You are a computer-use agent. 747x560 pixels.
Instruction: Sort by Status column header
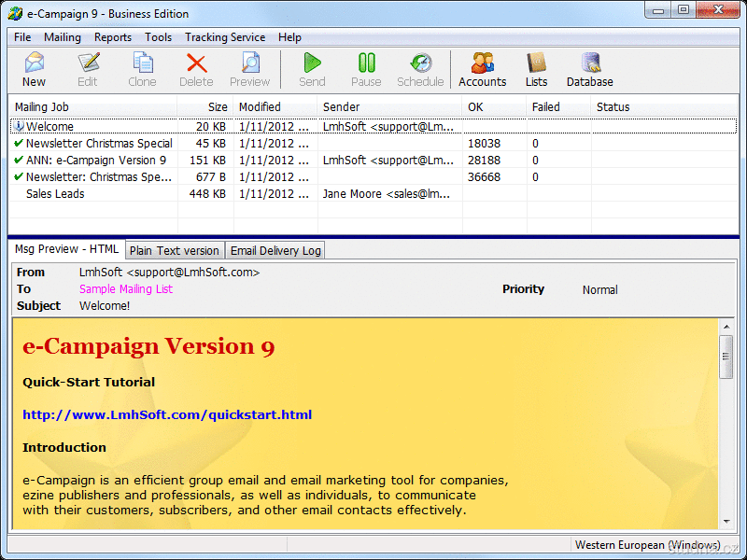click(665, 107)
